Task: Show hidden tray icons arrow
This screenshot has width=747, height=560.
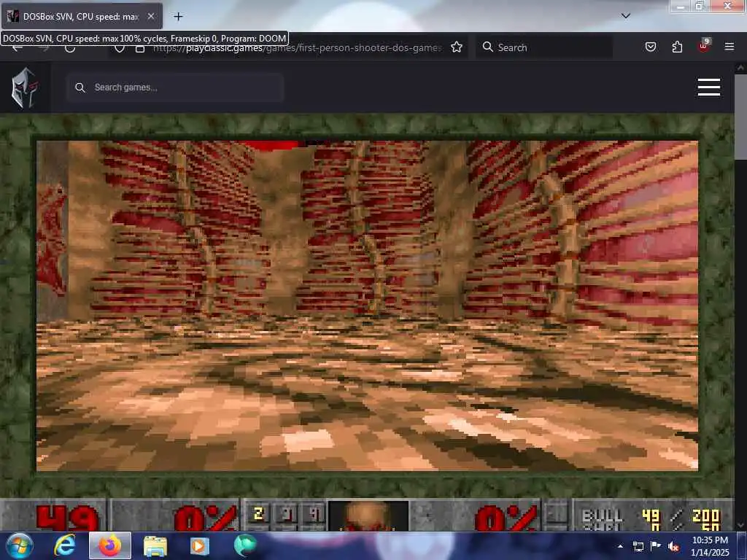Action: click(620, 546)
